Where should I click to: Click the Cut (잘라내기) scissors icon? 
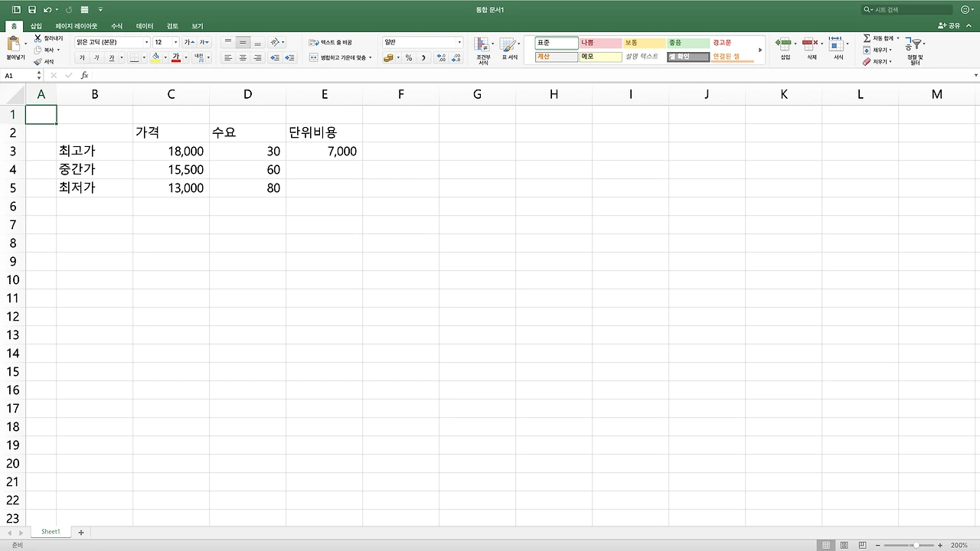(38, 38)
